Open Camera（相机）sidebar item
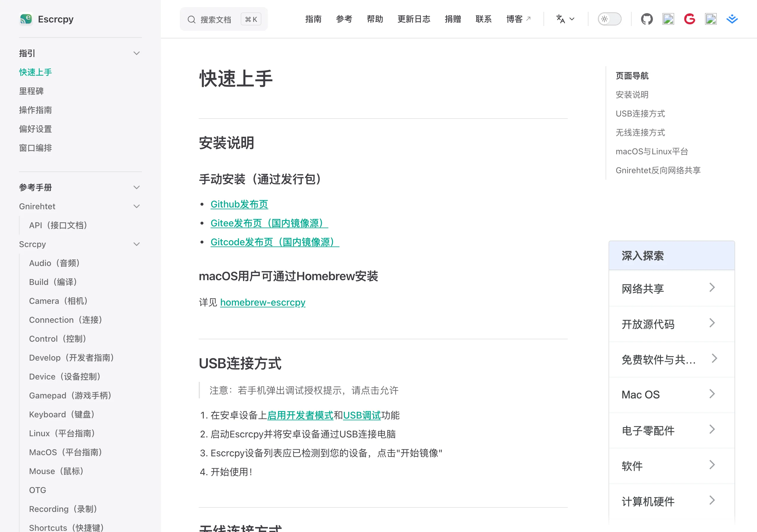Screen dimensions: 757x532 (x=59, y=301)
